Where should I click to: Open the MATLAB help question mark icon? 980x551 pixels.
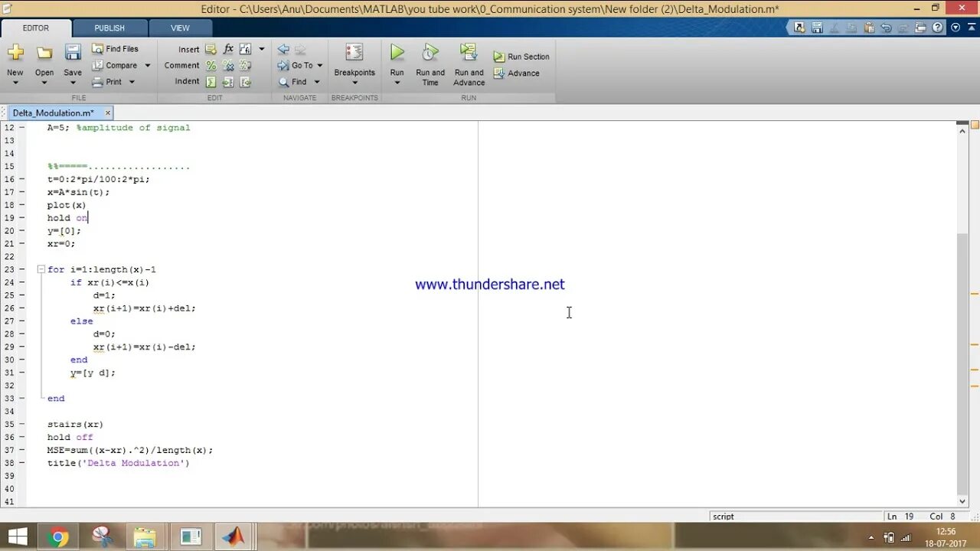(x=938, y=28)
